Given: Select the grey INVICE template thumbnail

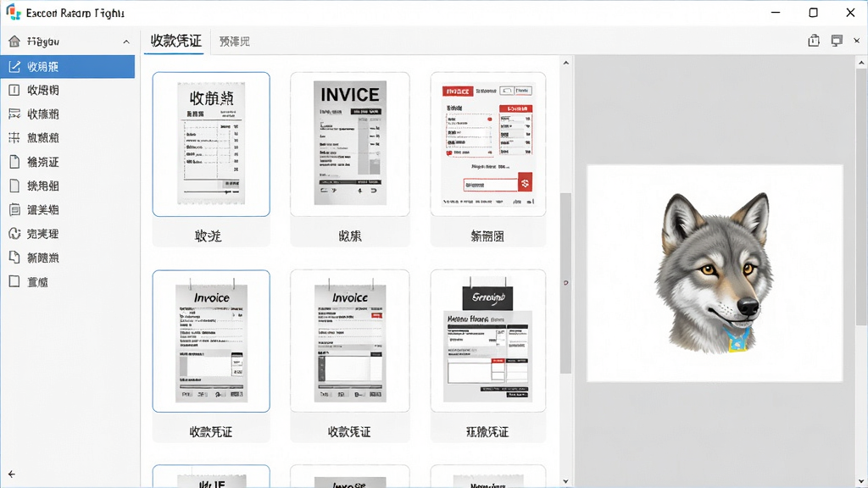Looking at the screenshot, I should click(x=350, y=144).
